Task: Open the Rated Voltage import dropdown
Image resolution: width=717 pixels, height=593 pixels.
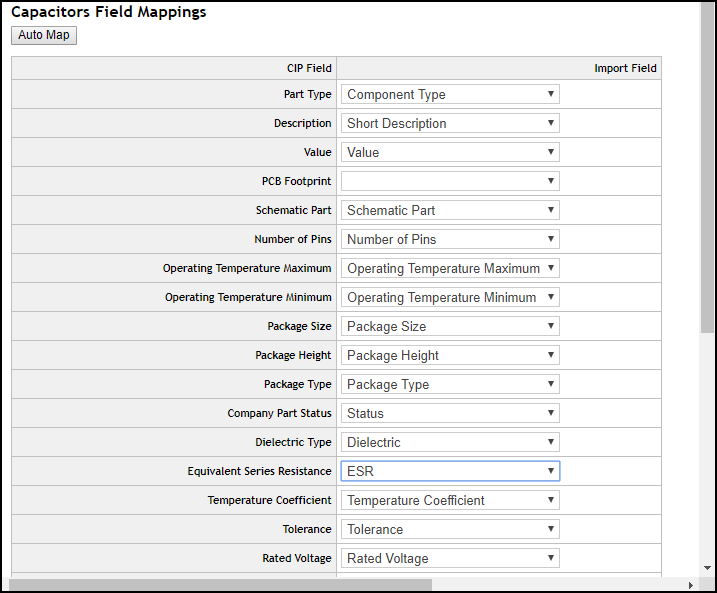Action: tap(450, 558)
